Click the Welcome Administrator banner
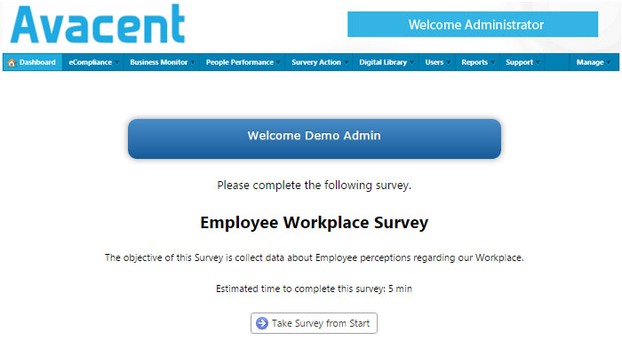This screenshot has width=622, height=364. pyautogui.click(x=473, y=24)
